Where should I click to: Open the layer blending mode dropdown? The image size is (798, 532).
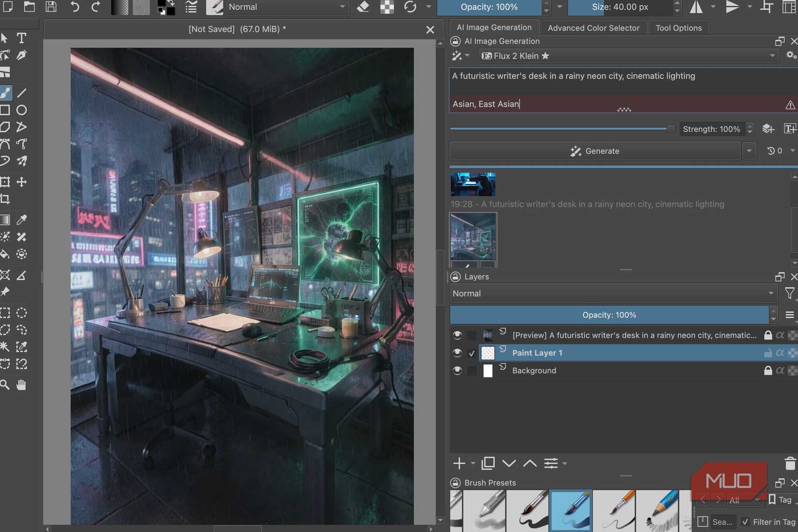(x=612, y=293)
